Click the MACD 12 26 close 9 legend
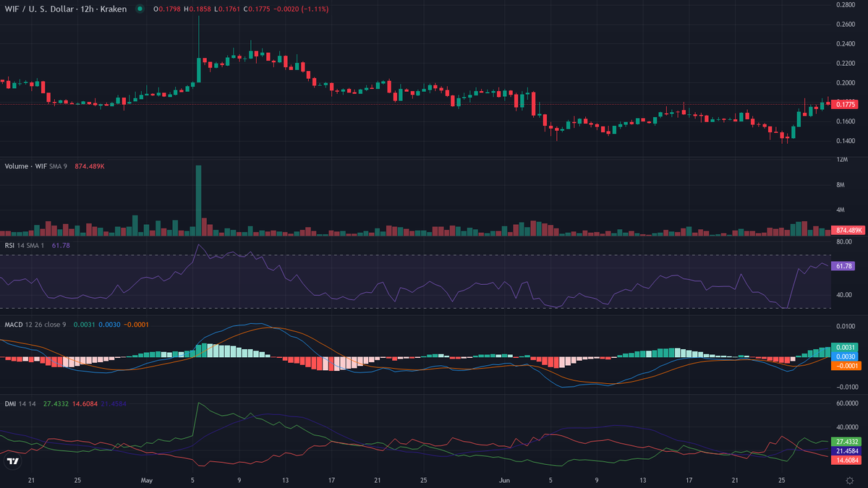 tap(35, 325)
